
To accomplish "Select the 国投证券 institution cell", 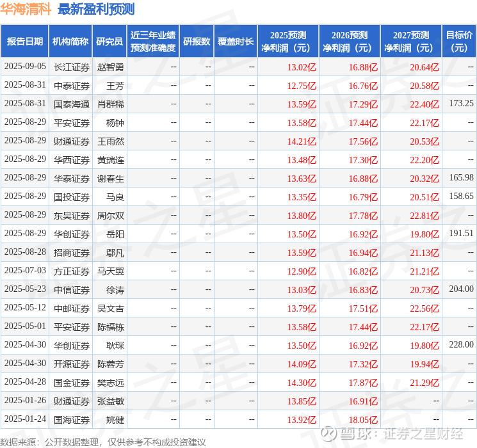I will (x=72, y=197).
